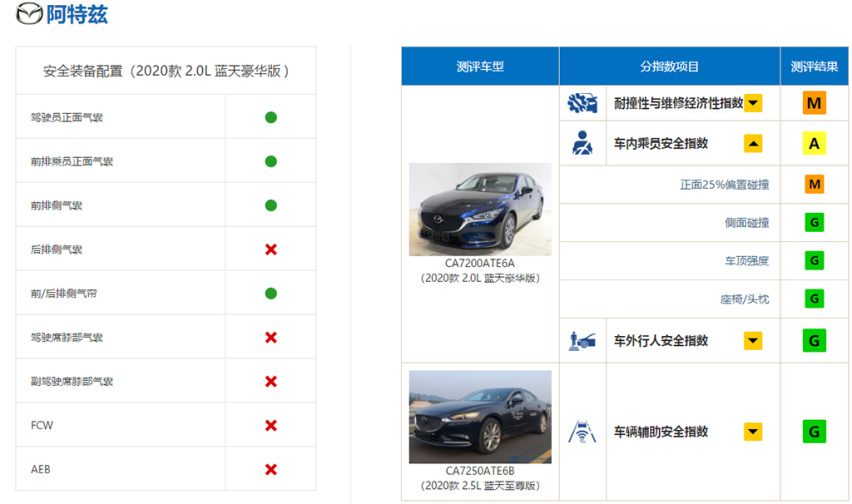This screenshot has height=504, width=852.
Task: Click the 安全装备配置 table heading
Action: 166,71
